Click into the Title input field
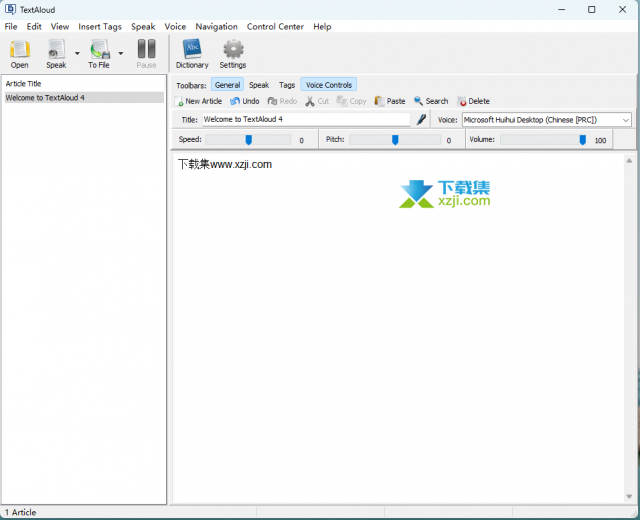The height and width of the screenshot is (520, 640). click(x=306, y=119)
